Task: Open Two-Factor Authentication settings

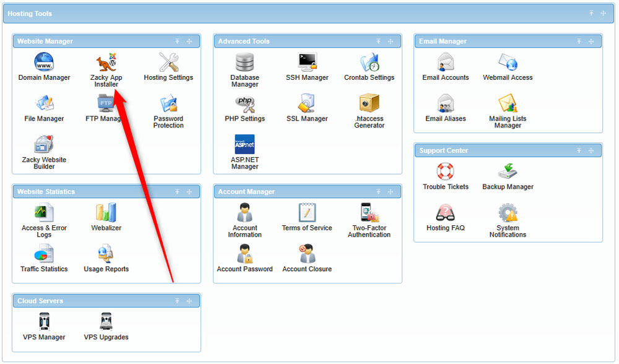Action: tap(369, 219)
